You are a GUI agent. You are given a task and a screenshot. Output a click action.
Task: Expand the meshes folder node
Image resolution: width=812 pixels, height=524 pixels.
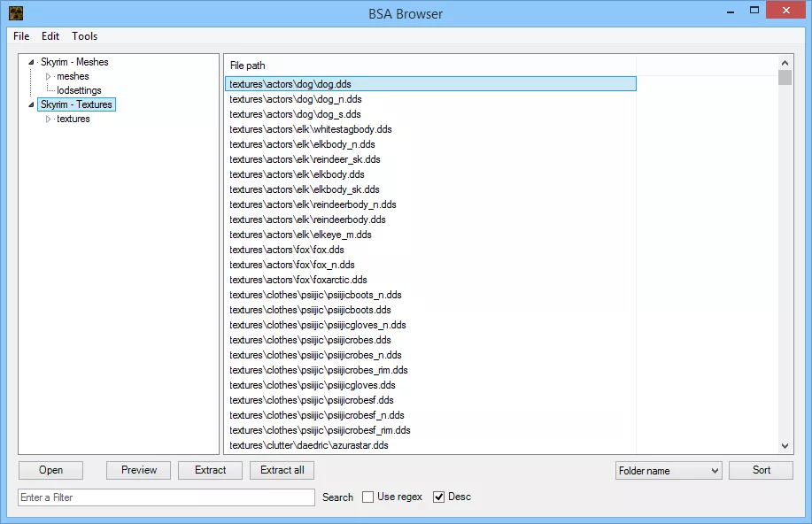click(48, 77)
